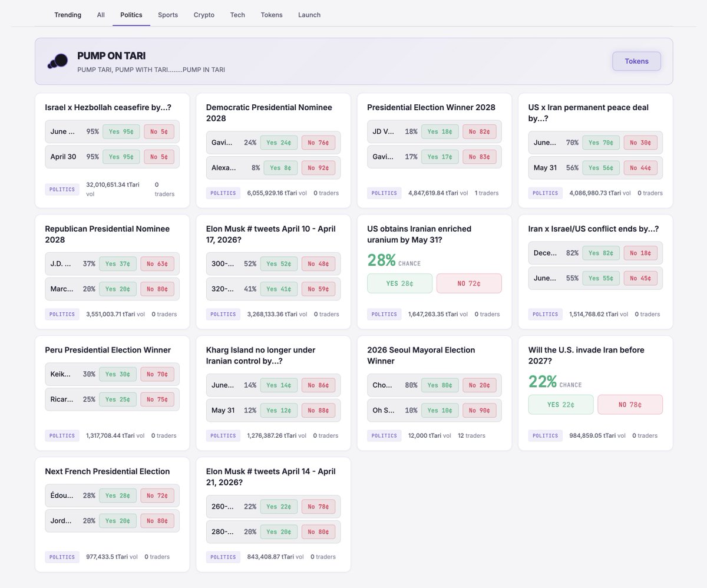Image resolution: width=707 pixels, height=588 pixels.
Task: Open Peru Presidential Election Winner market
Action: [x=108, y=351]
